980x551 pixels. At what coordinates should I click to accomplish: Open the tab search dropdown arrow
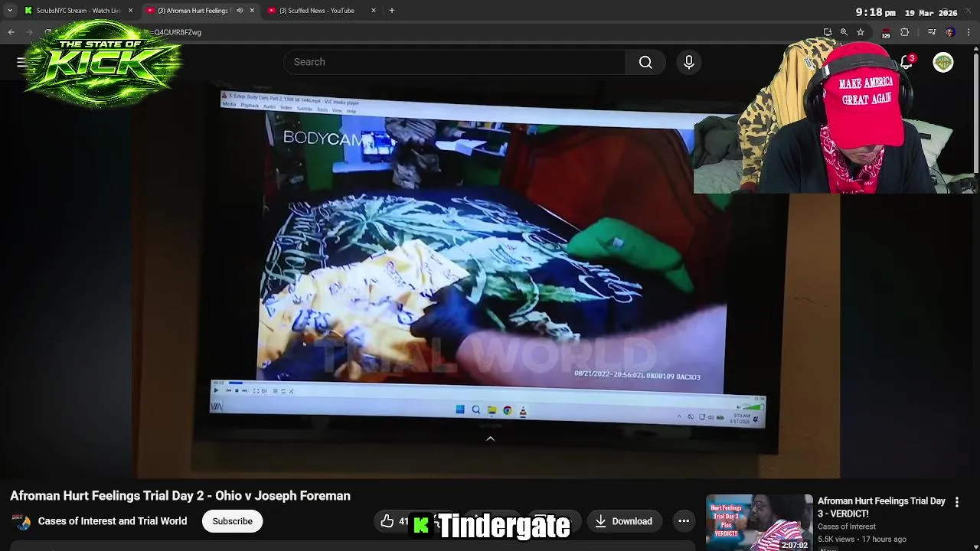point(10,11)
